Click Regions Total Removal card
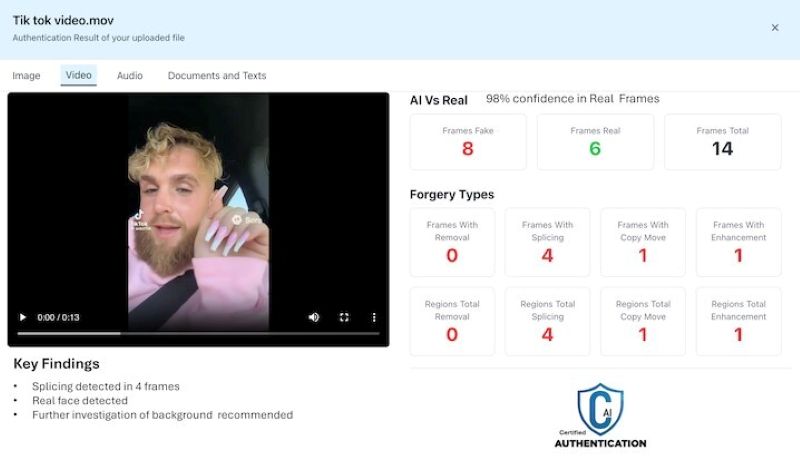The image size is (800, 468). [x=452, y=322]
